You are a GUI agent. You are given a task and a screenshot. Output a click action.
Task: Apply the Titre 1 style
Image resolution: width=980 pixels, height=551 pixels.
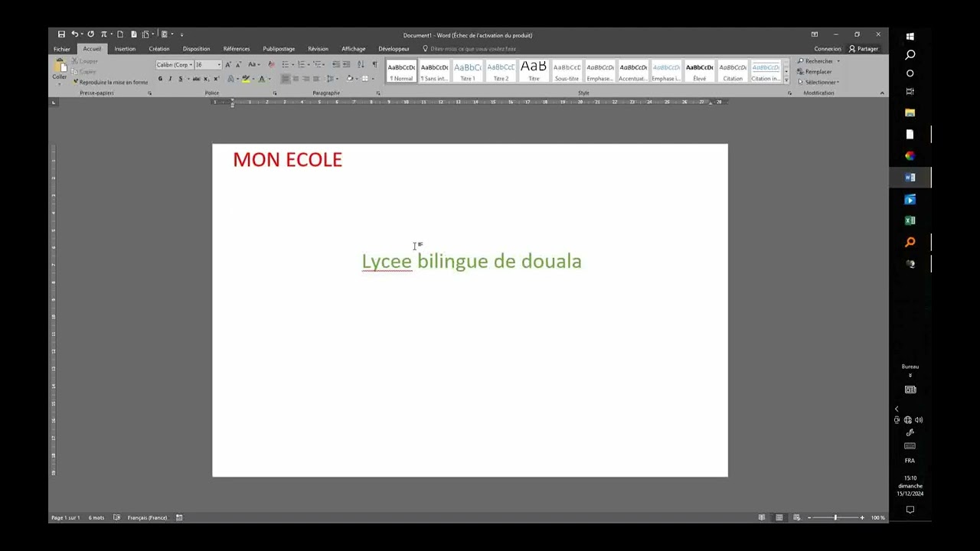click(x=468, y=71)
